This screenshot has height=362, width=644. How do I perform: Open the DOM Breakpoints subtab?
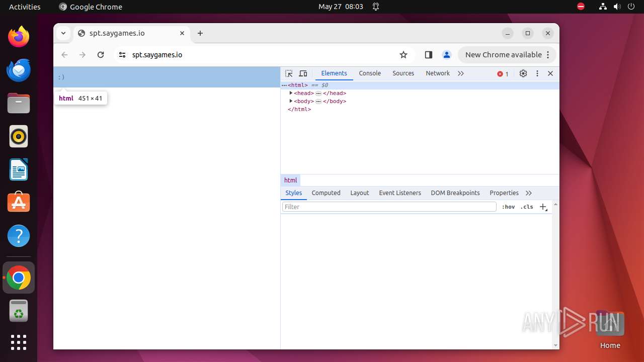tap(455, 193)
